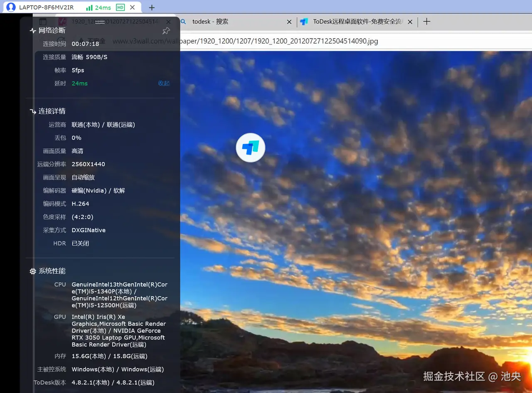
Task: Open the ToDesk toolbar via the hamburger handle
Action: [100, 22]
